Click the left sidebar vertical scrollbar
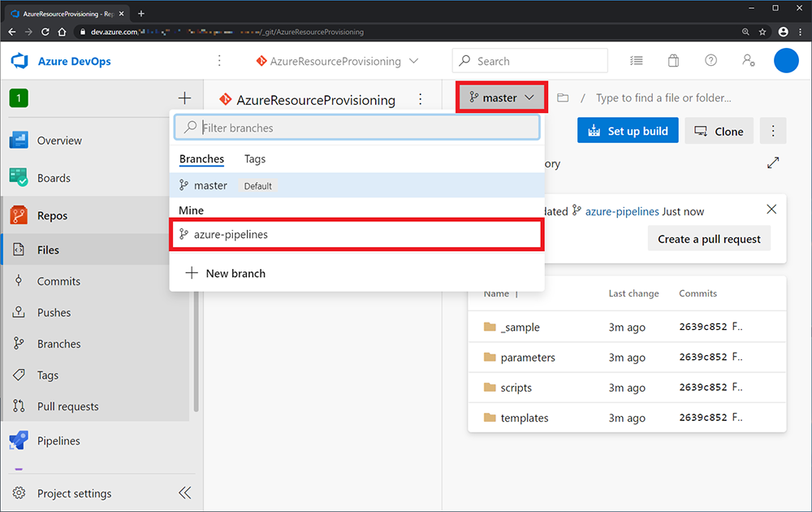Image resolution: width=812 pixels, height=512 pixels. pyautogui.click(x=196, y=350)
